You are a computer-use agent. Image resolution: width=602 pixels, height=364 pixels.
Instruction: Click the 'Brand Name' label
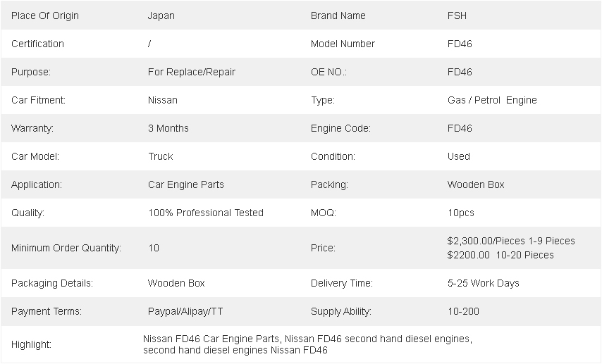click(338, 15)
